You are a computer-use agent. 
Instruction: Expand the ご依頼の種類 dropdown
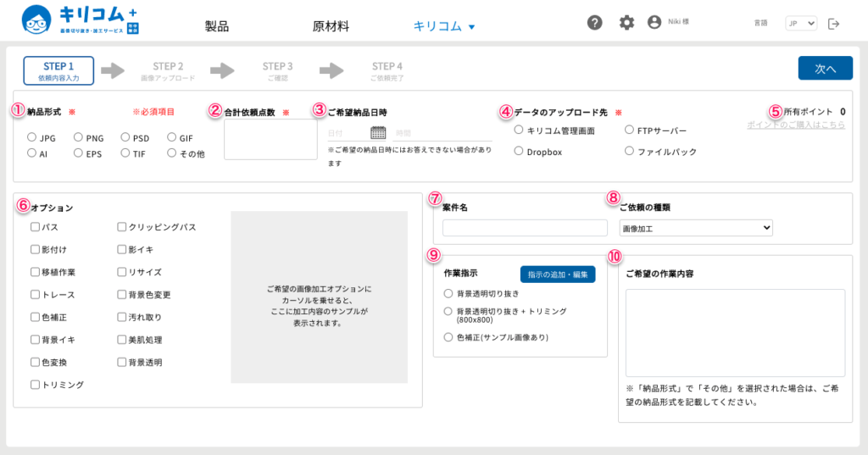pos(696,228)
